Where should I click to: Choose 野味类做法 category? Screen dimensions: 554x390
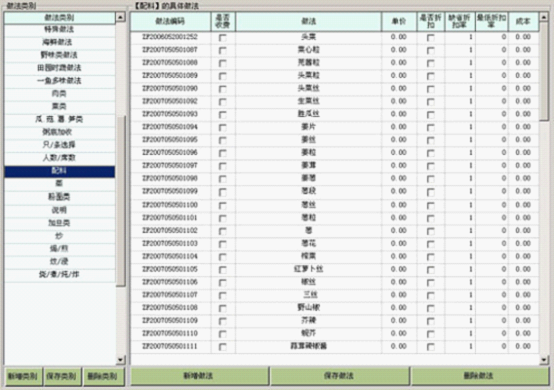[59, 55]
